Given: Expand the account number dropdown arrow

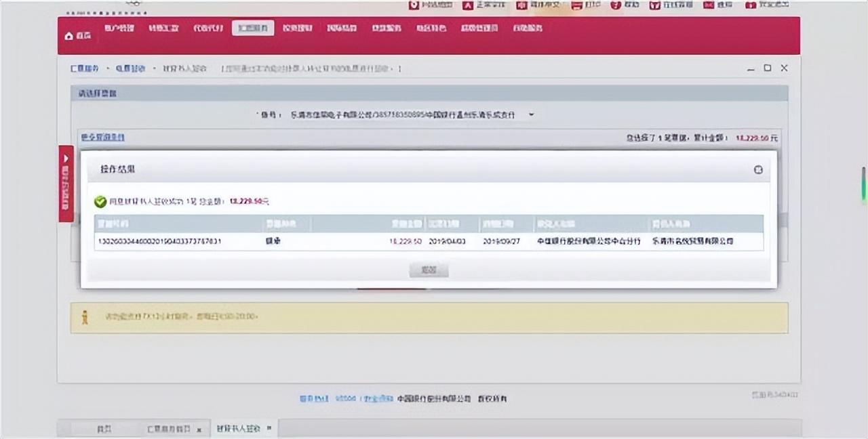Looking at the screenshot, I should (x=532, y=114).
